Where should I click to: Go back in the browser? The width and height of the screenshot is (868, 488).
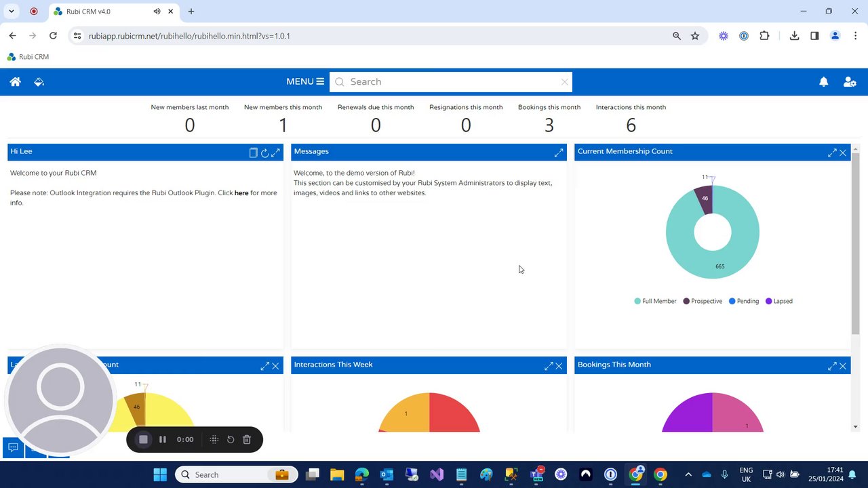pyautogui.click(x=12, y=36)
